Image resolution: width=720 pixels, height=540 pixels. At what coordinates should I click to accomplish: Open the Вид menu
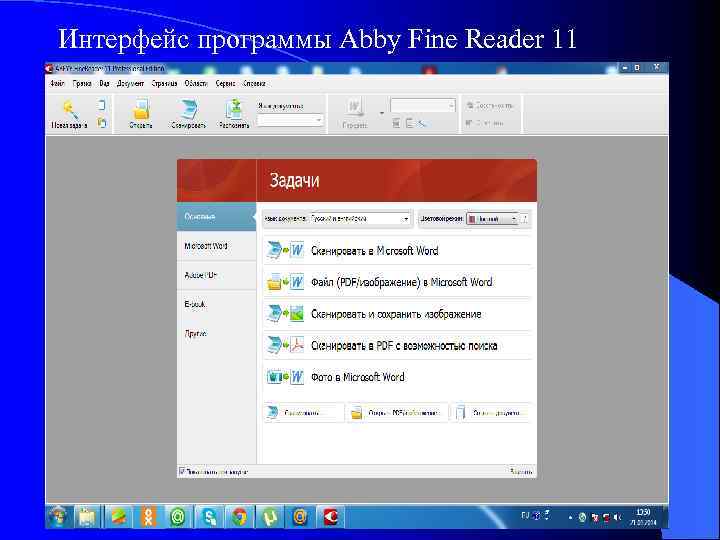104,84
